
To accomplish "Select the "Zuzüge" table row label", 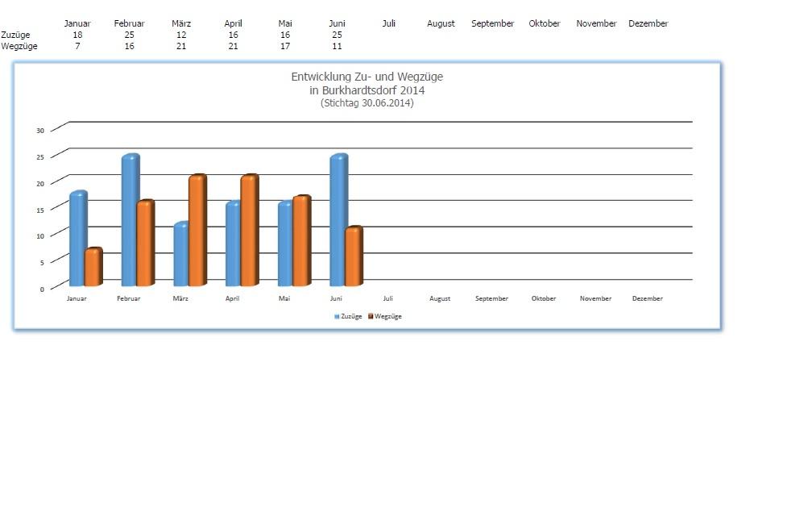I will tap(16, 35).
